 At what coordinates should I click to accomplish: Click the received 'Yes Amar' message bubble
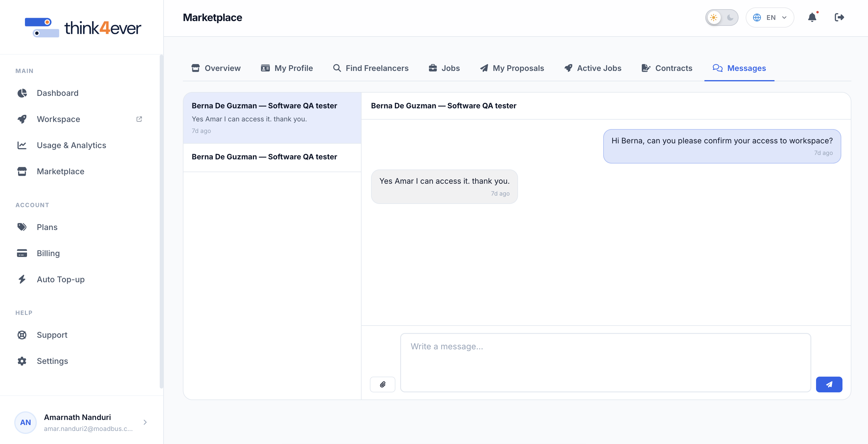[444, 186]
